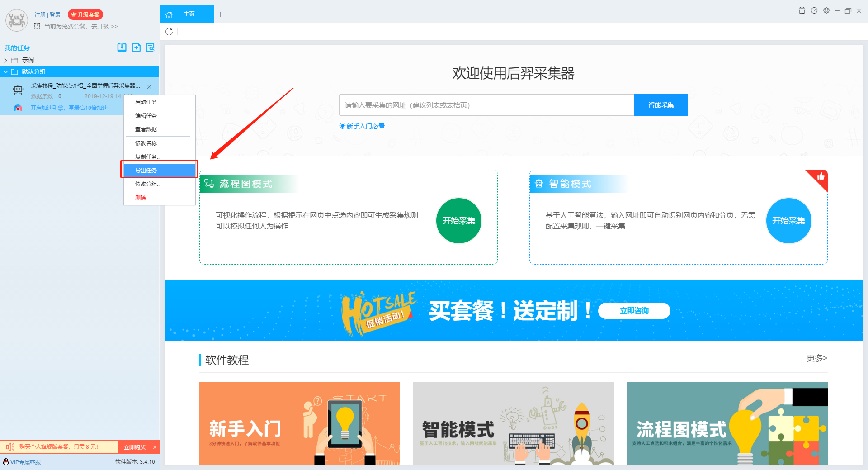Click the speaker announcement icon in the promo bar
The image size is (868, 470).
10,447
